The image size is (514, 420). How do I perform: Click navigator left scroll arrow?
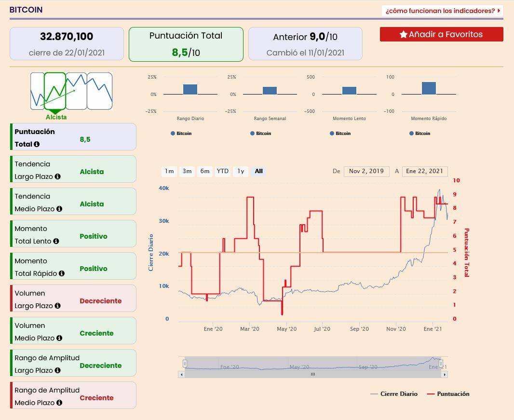pyautogui.click(x=182, y=374)
